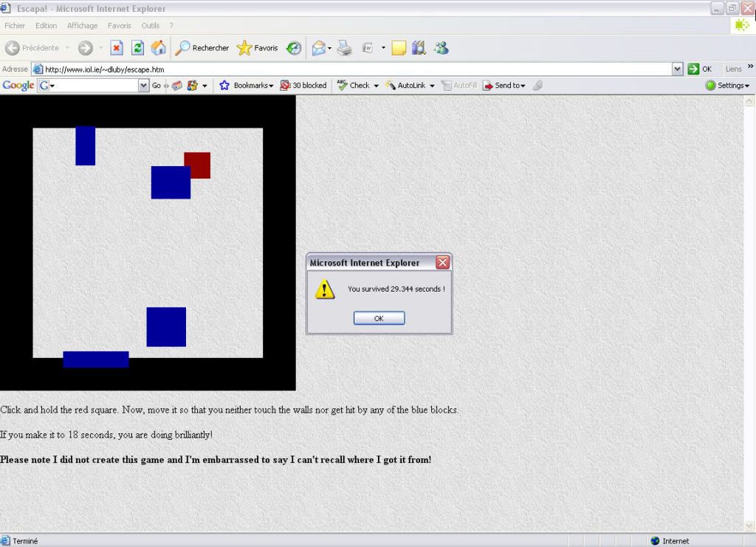Screen dimensions: 756x547
Task: Click the Messenger people icon
Action: tap(441, 48)
